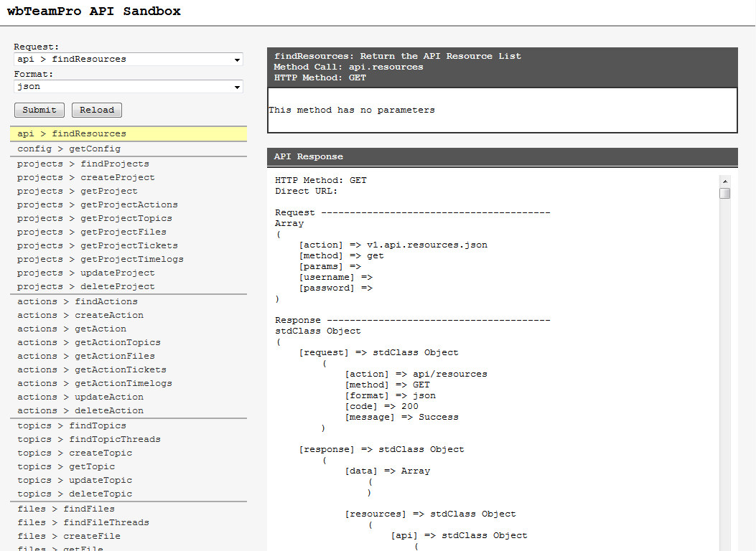Select api > findResources in list
Viewport: 756px width, 551px height.
coord(72,134)
